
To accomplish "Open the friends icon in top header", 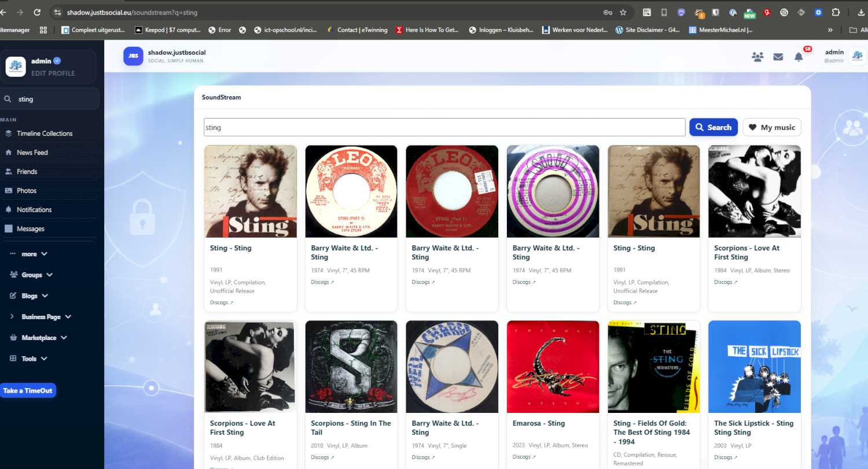I will (x=757, y=57).
